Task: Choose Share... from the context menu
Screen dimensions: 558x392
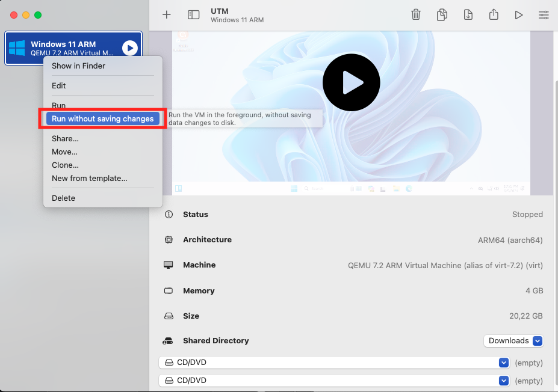Action: pyautogui.click(x=65, y=139)
